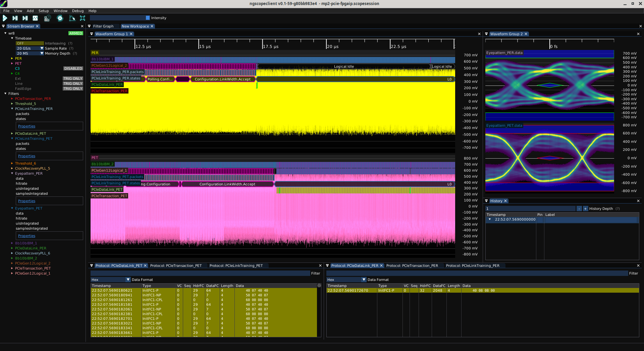Click the waveform history toolbar icon

tap(47, 18)
